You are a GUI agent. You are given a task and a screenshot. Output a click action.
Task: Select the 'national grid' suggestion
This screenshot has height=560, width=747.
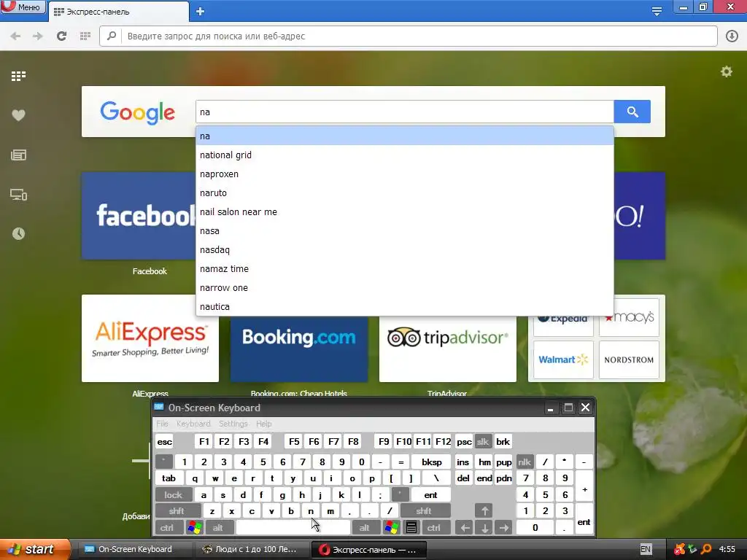pos(404,155)
